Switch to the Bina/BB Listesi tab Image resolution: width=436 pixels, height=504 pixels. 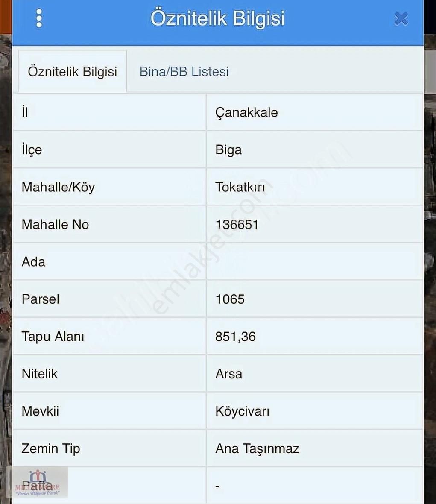tap(184, 72)
